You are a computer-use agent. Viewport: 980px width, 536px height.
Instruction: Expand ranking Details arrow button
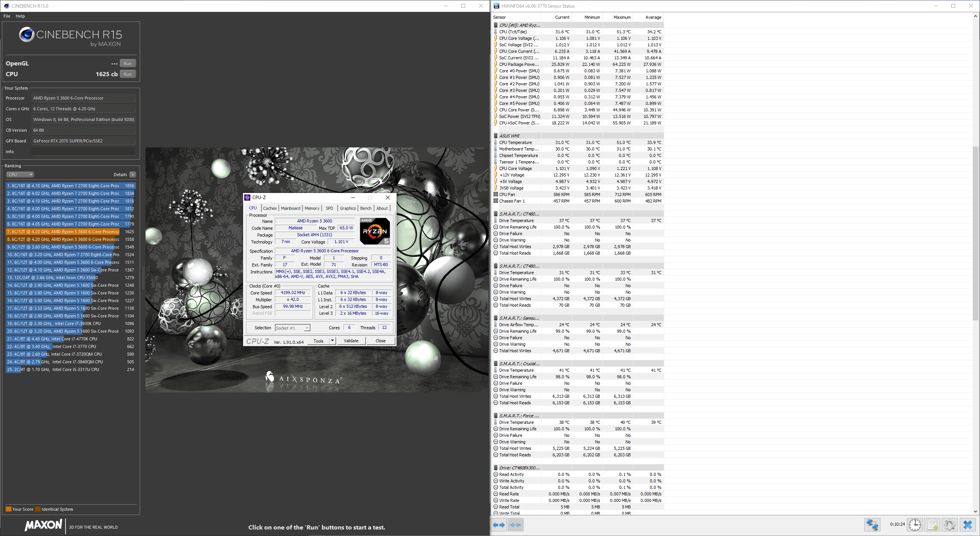133,175
